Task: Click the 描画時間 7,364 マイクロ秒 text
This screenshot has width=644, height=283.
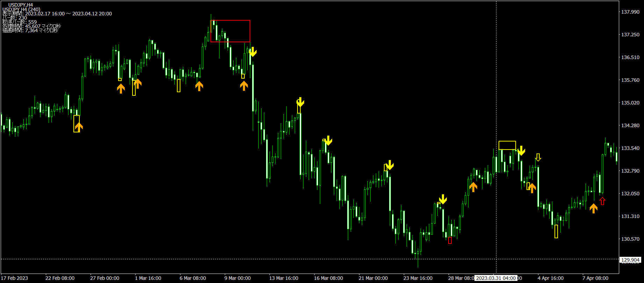Action: (30, 30)
